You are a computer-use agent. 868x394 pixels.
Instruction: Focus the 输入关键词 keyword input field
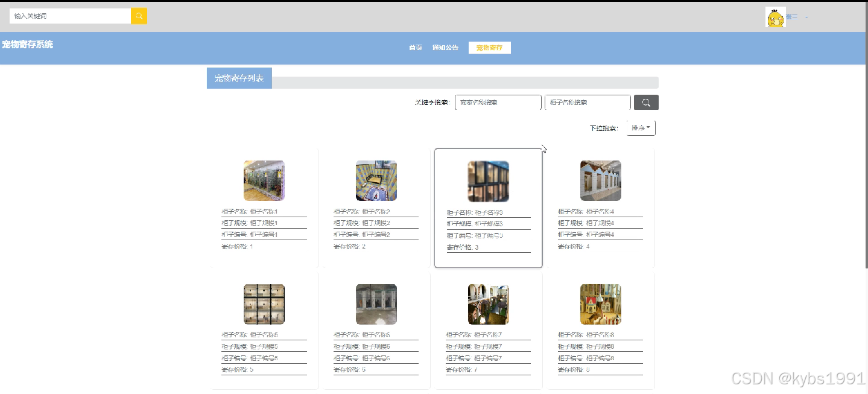point(70,16)
